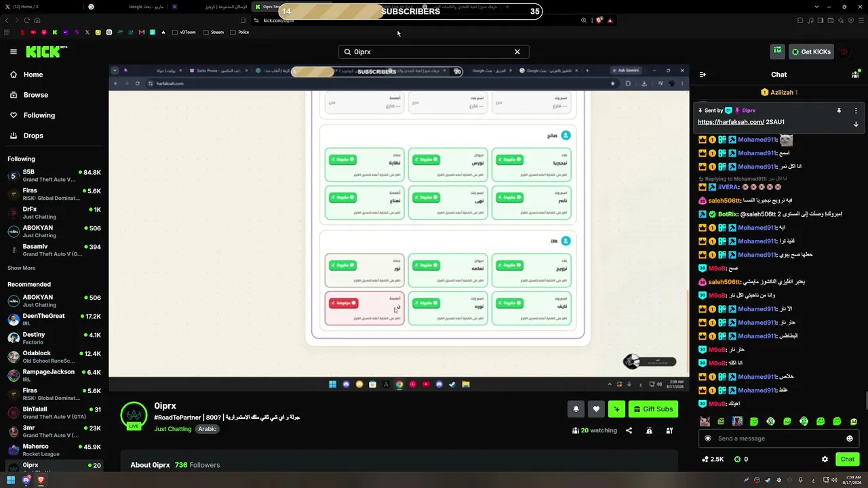Open the green Kick rewards icon
868x488 pixels.
(777, 51)
